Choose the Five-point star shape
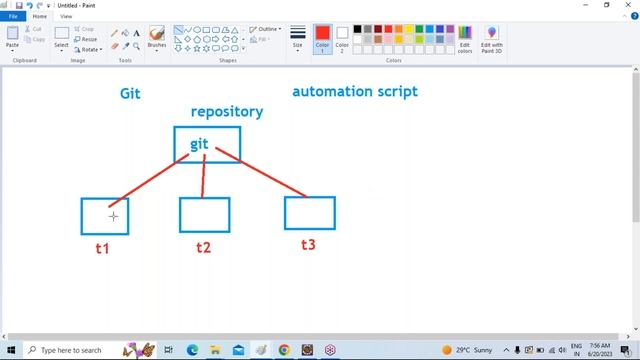 pyautogui.click(x=197, y=49)
